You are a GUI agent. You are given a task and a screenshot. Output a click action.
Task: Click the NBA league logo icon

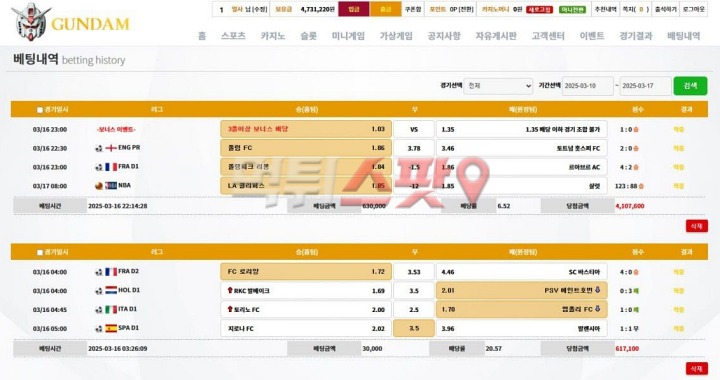[111, 186]
